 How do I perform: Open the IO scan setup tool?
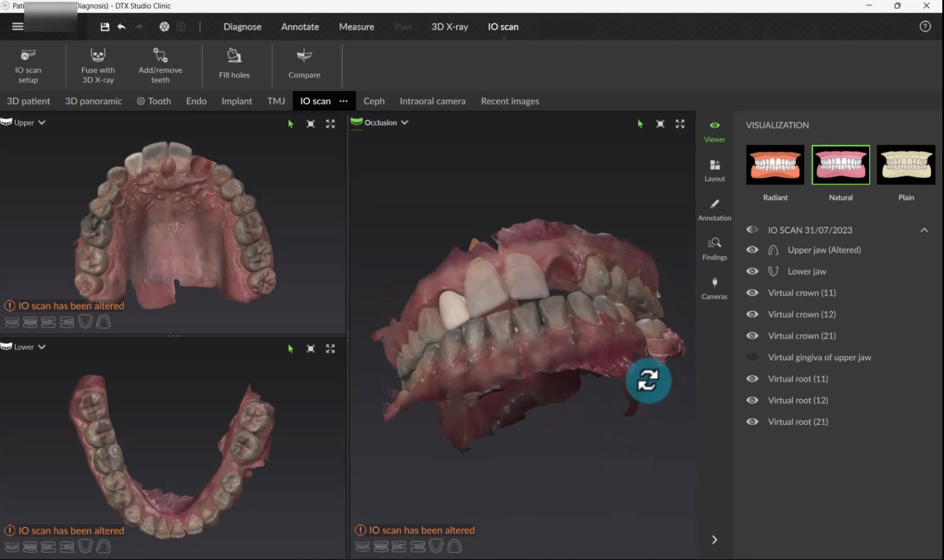coord(28,66)
